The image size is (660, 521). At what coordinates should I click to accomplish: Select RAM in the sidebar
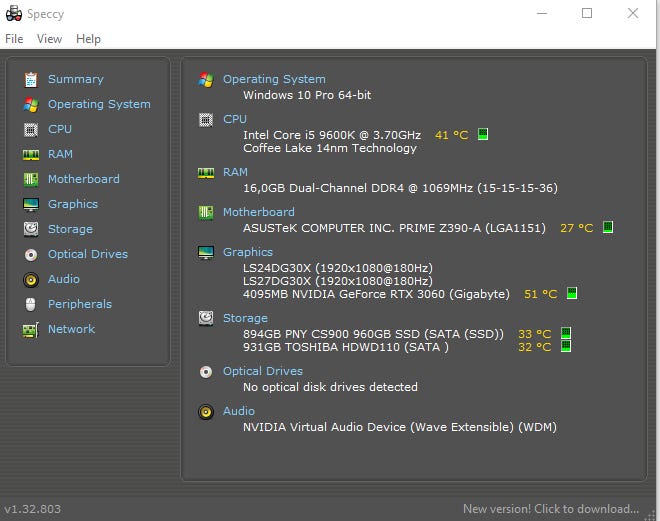pos(60,154)
